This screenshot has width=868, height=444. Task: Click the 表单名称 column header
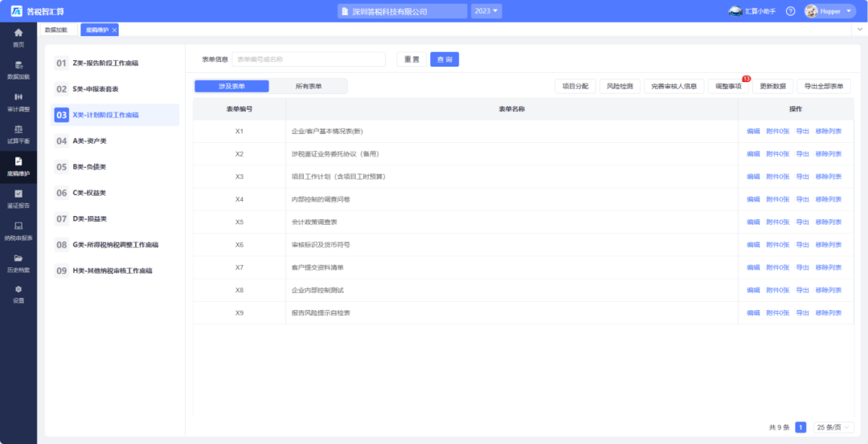511,109
